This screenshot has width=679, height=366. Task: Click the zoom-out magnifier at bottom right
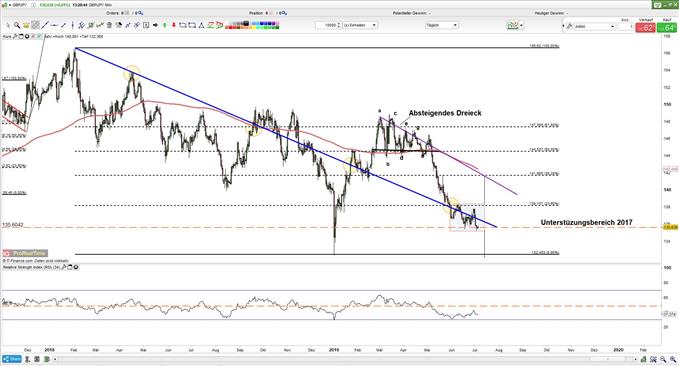(x=663, y=359)
